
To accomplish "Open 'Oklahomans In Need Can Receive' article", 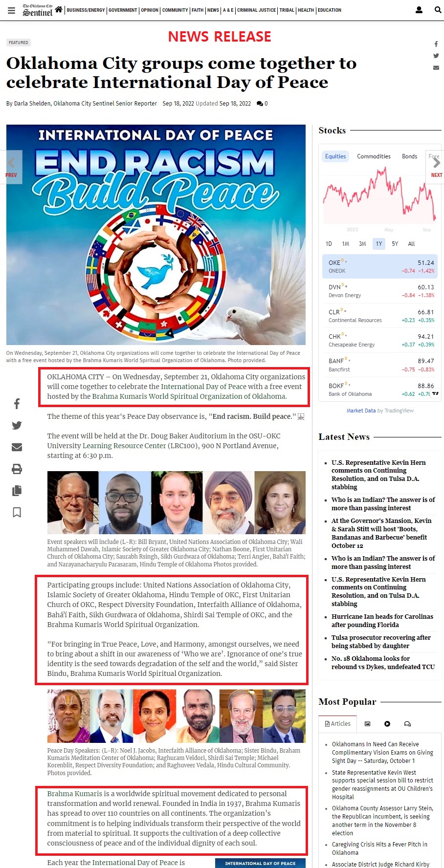I will point(382,753).
